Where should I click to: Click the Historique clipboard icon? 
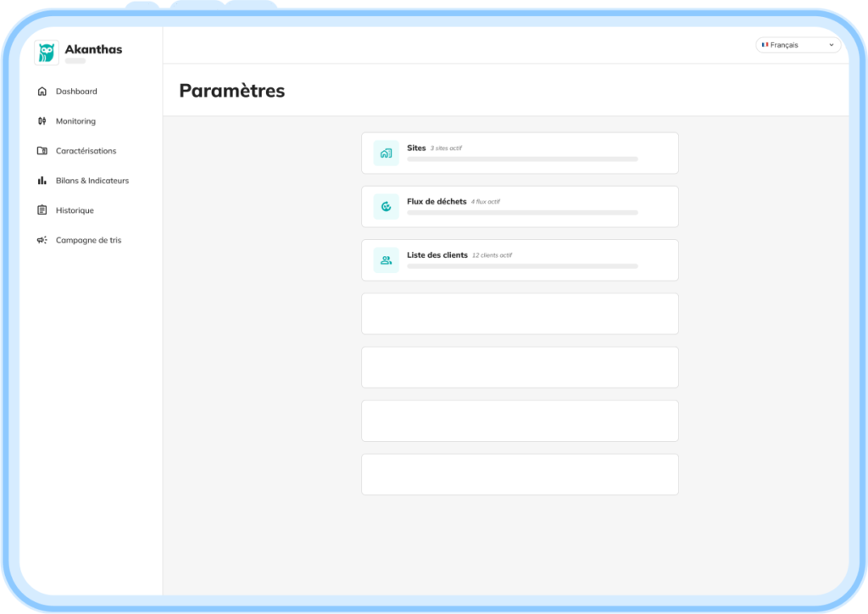[42, 210]
